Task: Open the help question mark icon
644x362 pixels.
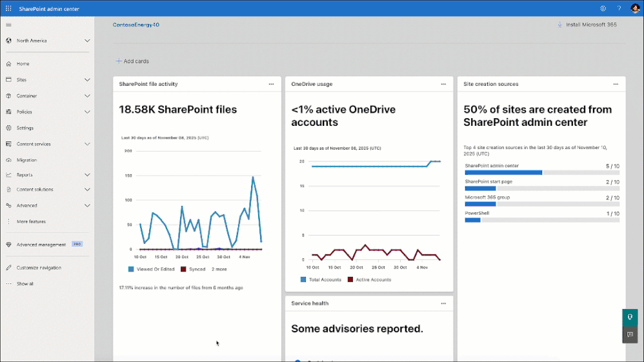Action: coord(619,8)
